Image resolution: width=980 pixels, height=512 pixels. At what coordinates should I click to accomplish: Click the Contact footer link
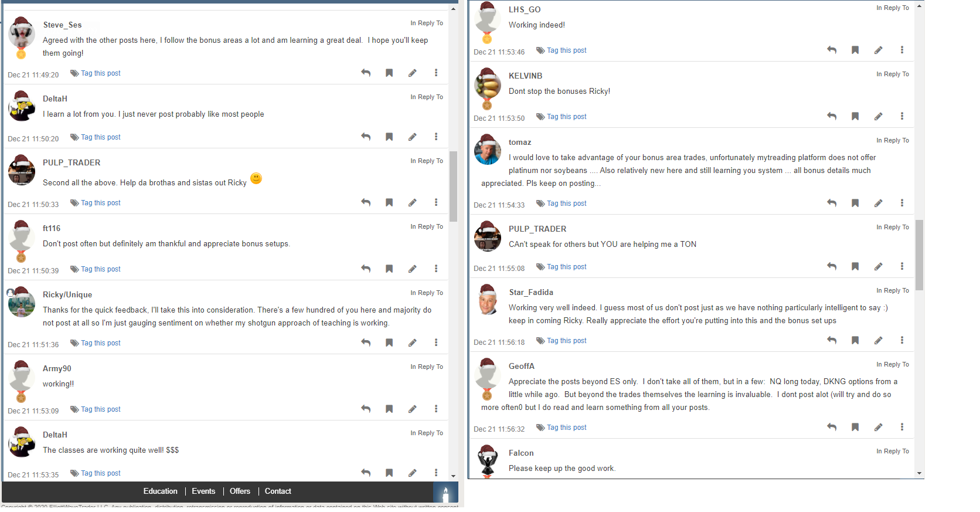click(278, 491)
